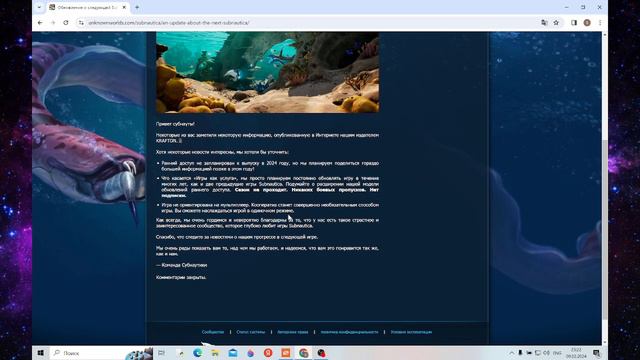640x360 pixels.
Task: Show hidden system tray icons
Action: coord(511,353)
